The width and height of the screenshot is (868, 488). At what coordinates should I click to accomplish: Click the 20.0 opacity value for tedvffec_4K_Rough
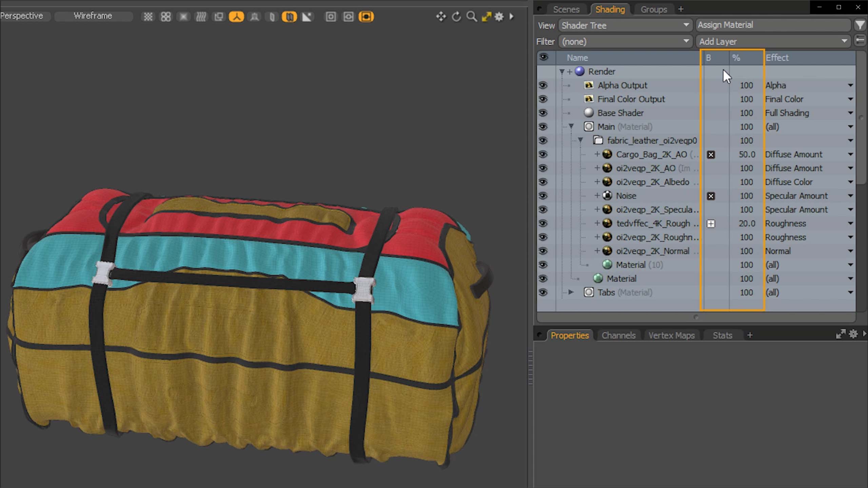[747, 223]
